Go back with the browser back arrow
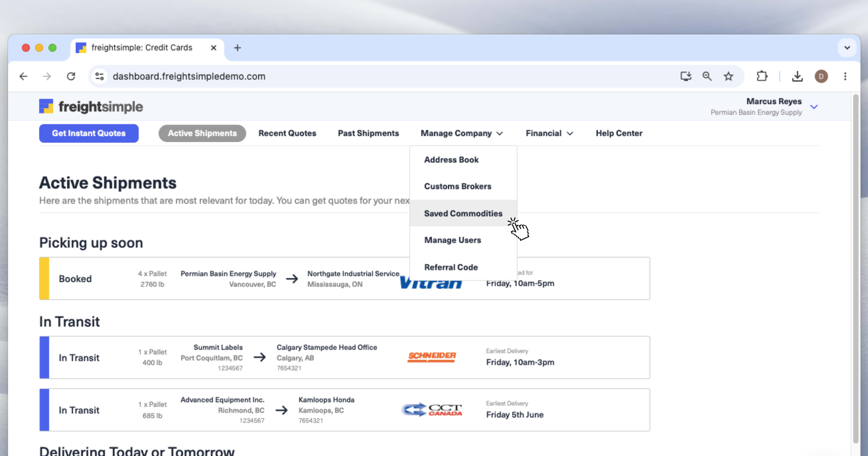868x456 pixels. pyautogui.click(x=23, y=77)
